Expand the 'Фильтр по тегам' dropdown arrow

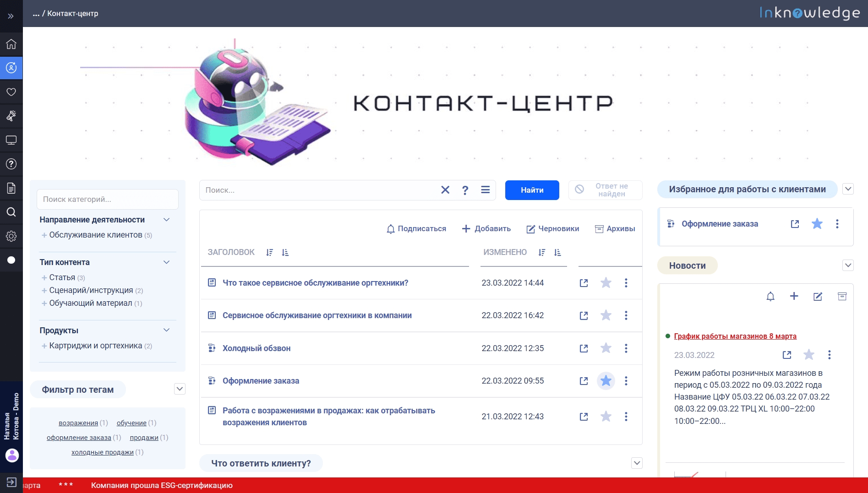pyautogui.click(x=180, y=389)
